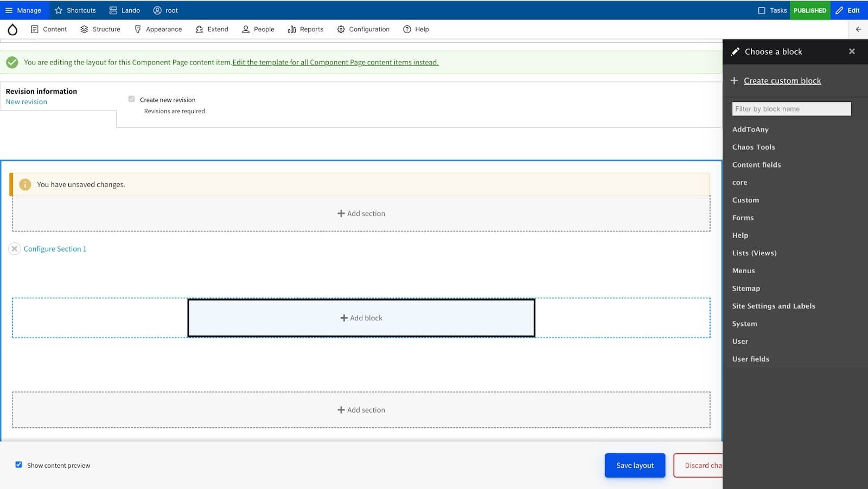Expand the Content fields block category
868x489 pixels.
[x=756, y=164]
